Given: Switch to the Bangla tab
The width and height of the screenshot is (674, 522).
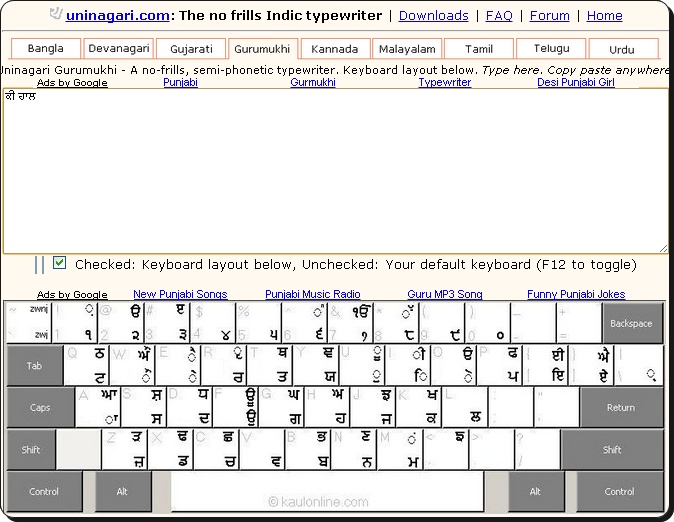Looking at the screenshot, I should coord(46,48).
